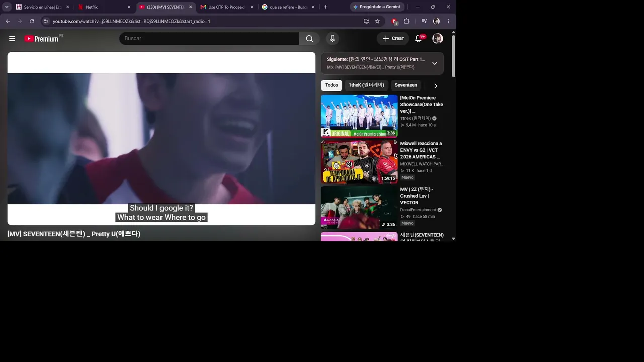This screenshot has height=362, width=644.
Task: Click the Crear button
Action: click(x=393, y=39)
